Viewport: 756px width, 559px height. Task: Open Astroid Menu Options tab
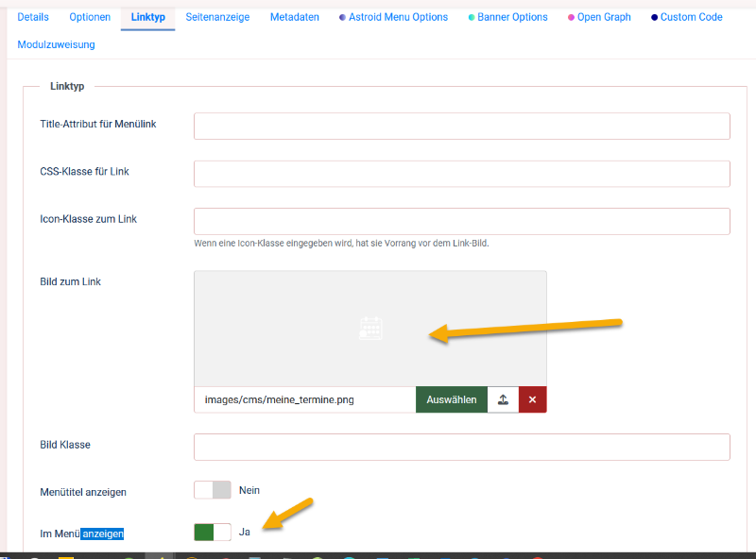393,17
